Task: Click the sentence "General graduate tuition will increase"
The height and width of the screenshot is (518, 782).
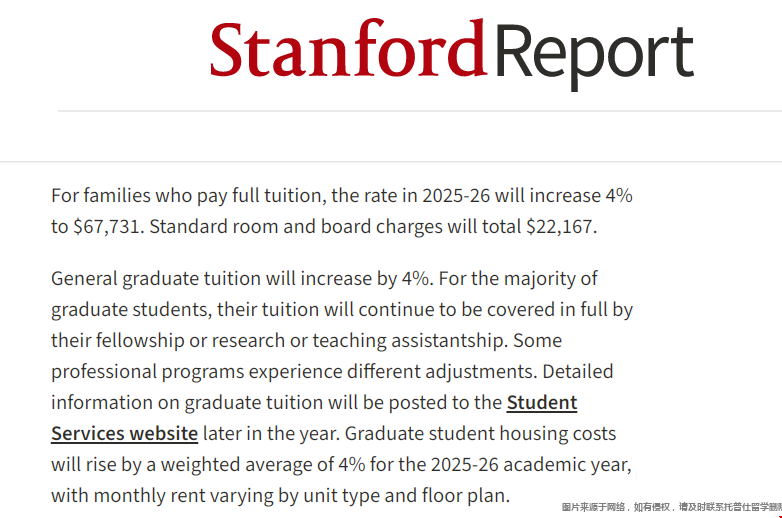Action: click(x=242, y=278)
